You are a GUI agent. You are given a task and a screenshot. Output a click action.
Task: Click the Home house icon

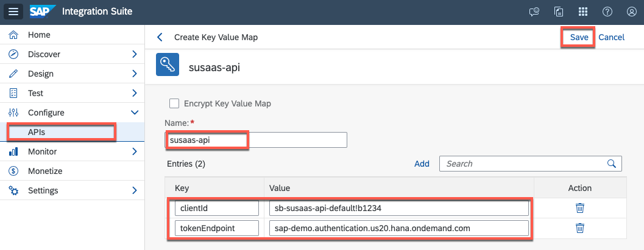(x=13, y=35)
